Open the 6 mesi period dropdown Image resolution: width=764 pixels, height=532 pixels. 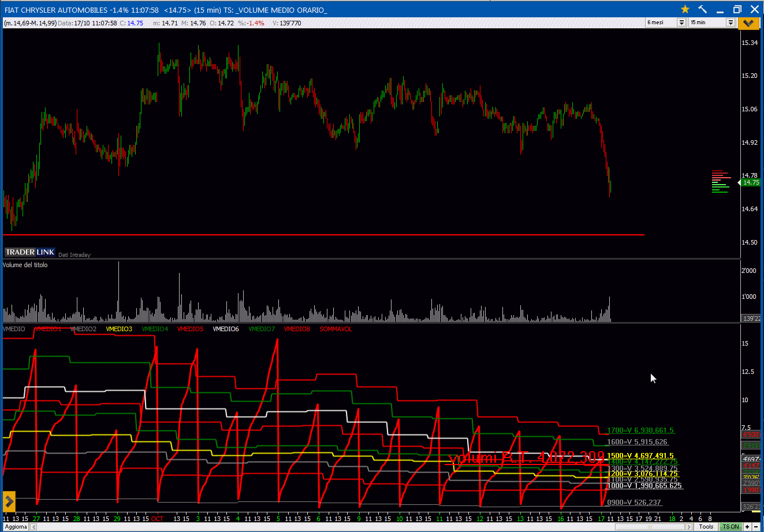(666, 23)
